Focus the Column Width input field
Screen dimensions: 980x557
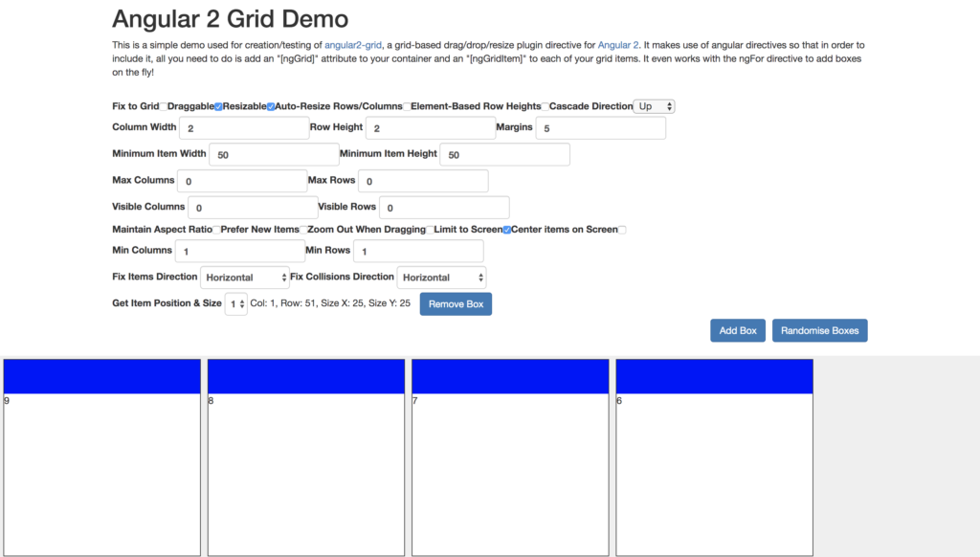click(x=244, y=128)
